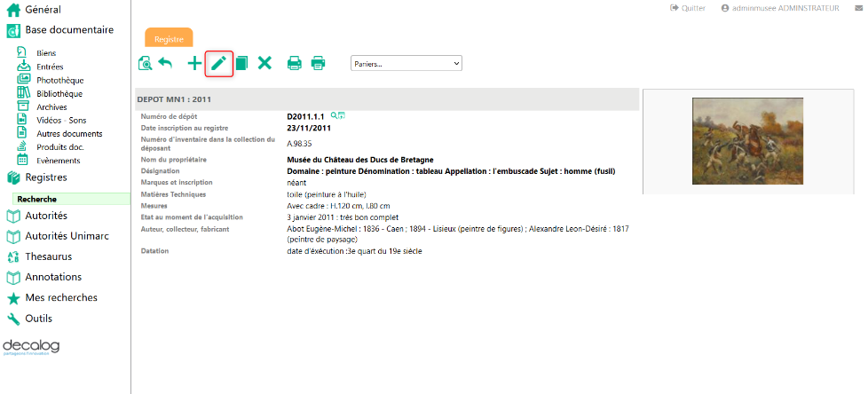This screenshot has width=868, height=394.
Task: Click the plus icon to add record
Action: [x=194, y=63]
